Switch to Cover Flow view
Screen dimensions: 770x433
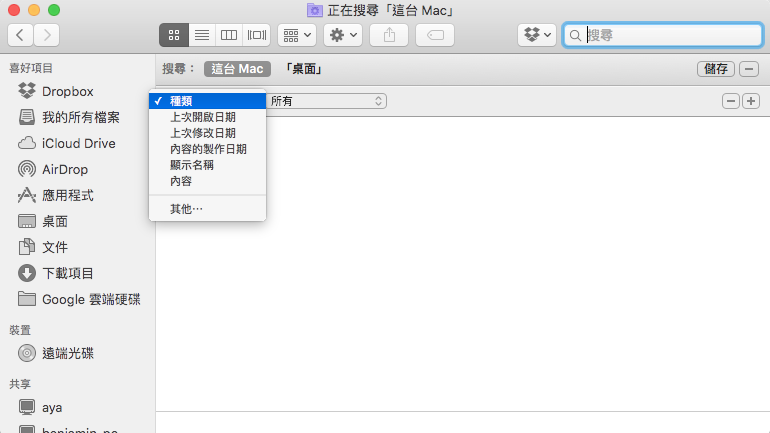click(x=256, y=35)
